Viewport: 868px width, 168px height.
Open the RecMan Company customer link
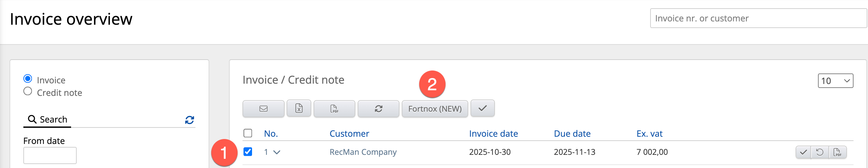[x=363, y=152]
